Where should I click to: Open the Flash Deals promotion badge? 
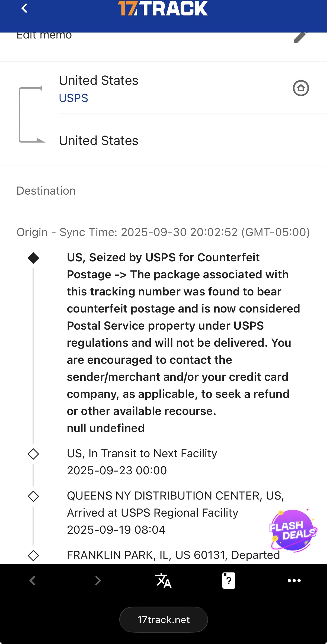293,530
